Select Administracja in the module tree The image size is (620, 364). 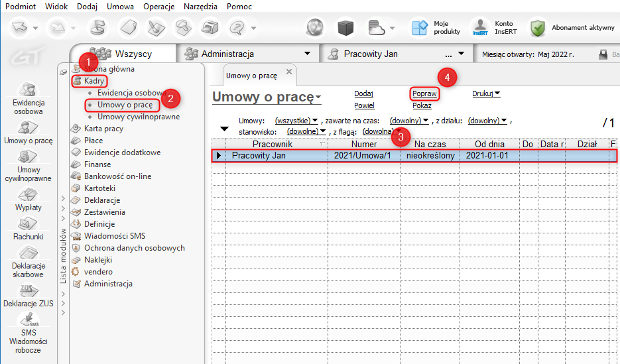click(x=108, y=284)
